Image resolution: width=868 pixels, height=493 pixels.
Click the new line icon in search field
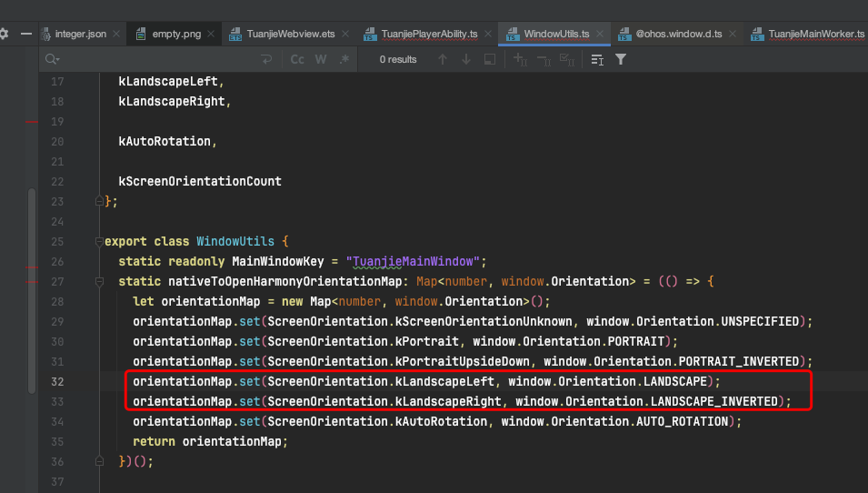(x=266, y=59)
